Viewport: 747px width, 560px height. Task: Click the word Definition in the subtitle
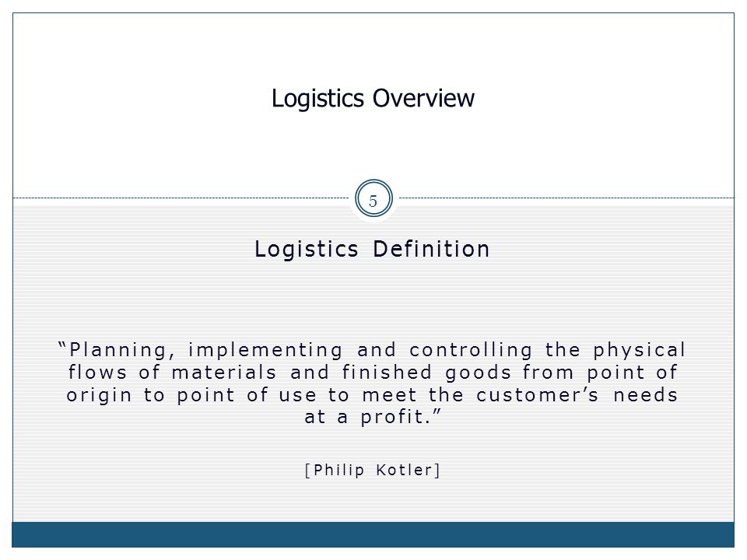[431, 249]
